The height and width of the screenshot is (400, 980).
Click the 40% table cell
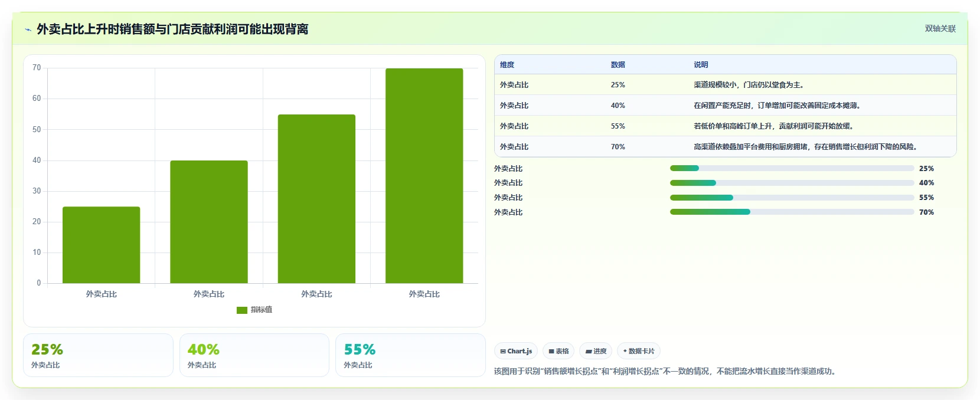pyautogui.click(x=618, y=106)
